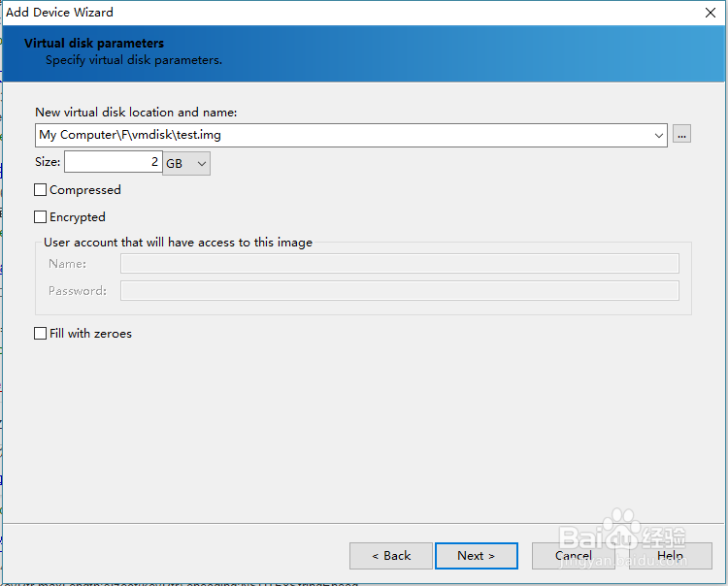
Task: Click into the Size number field
Action: [113, 163]
